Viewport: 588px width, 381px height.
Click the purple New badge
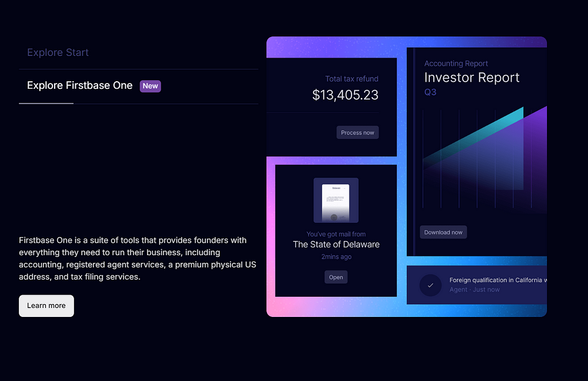[x=151, y=86]
